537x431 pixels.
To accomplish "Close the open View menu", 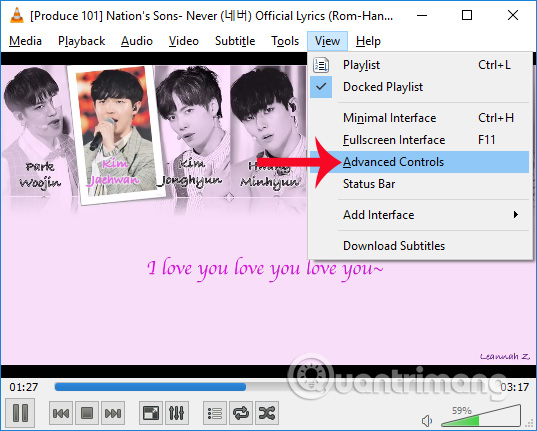I will [327, 41].
